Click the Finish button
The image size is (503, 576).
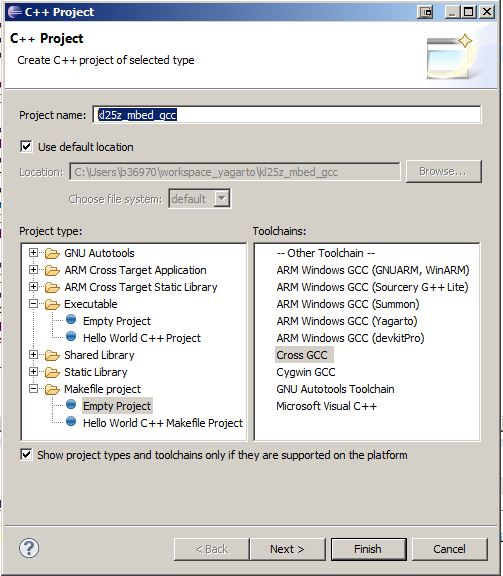point(369,549)
